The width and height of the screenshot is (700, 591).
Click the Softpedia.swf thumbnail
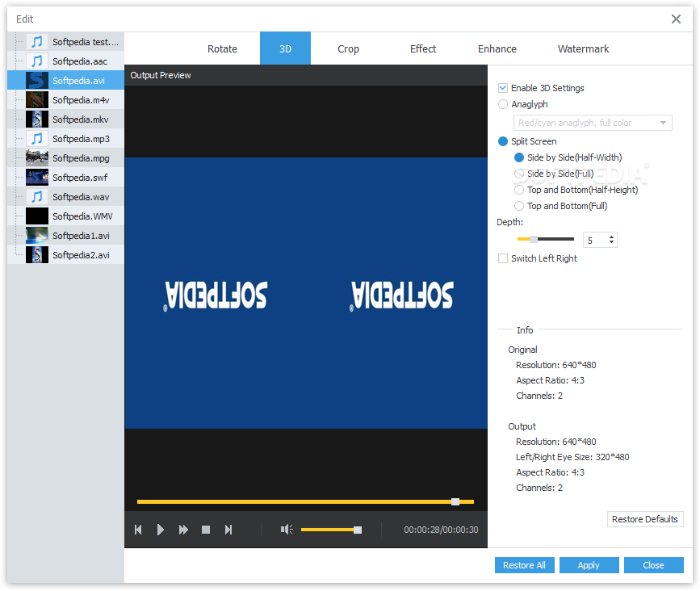pos(37,178)
